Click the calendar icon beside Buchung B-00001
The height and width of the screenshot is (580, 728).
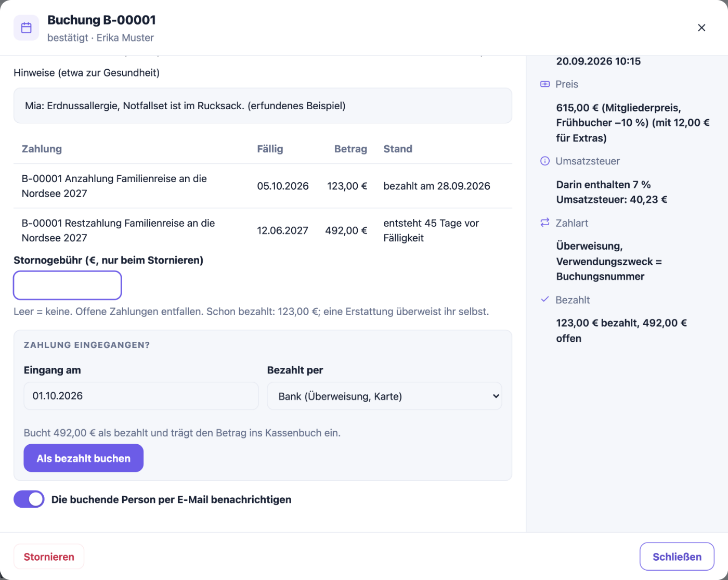point(26,28)
